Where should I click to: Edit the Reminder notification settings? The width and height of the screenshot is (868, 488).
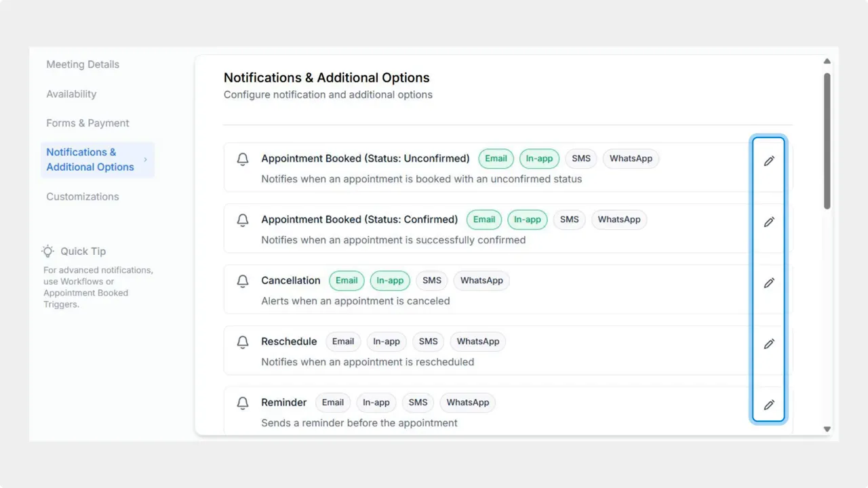769,405
